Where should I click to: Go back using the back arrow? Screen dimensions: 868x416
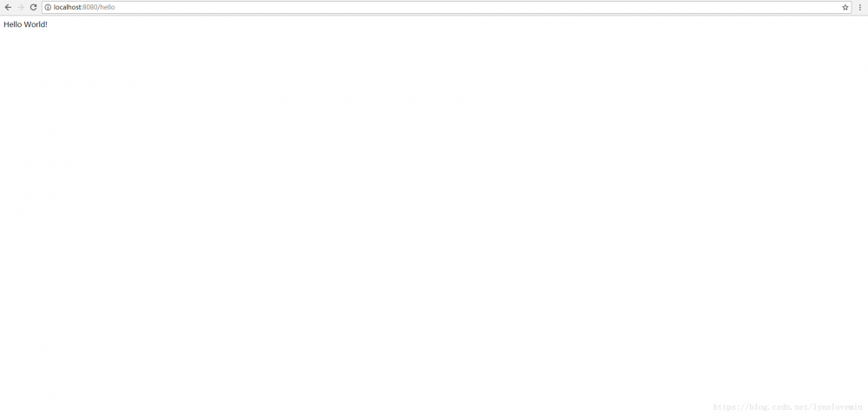[8, 7]
